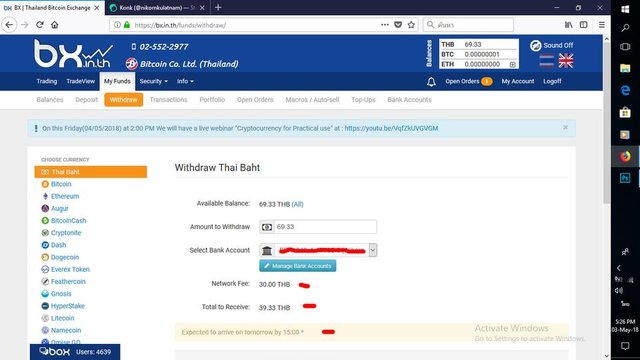Click Manage Bank Accounts button
The image size is (640, 360).
coord(298,266)
